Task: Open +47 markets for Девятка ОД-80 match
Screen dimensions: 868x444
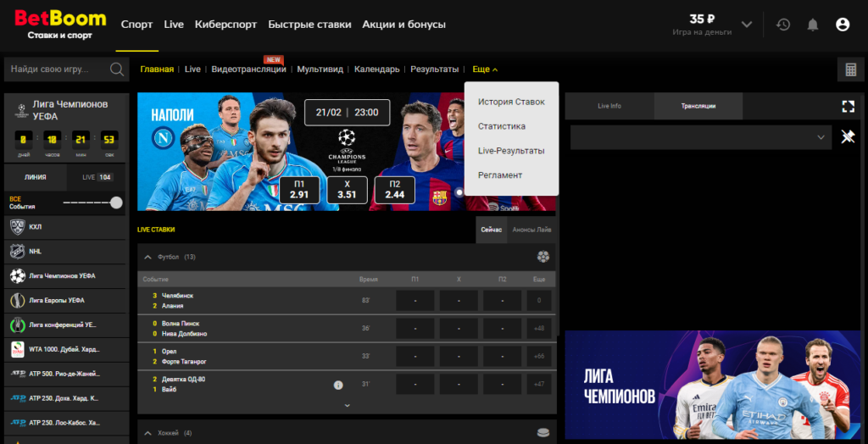Action: click(539, 384)
